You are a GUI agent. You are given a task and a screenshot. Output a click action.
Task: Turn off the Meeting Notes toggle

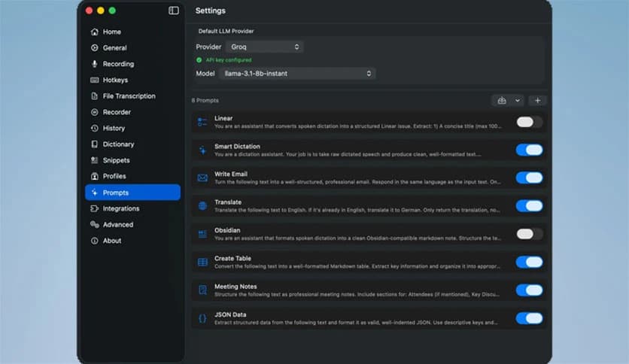(529, 290)
